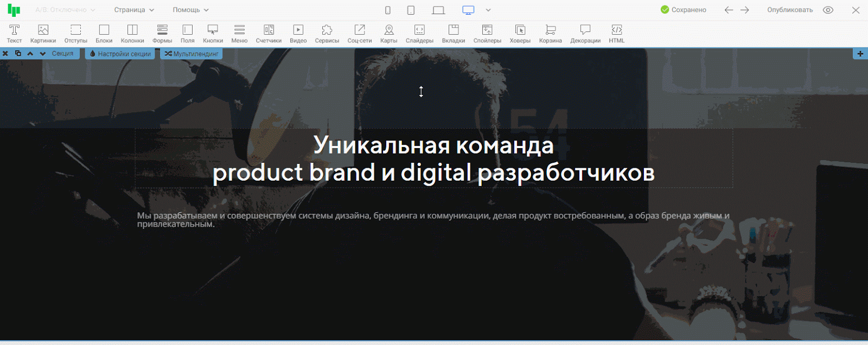The image size is (868, 345).
Task: Open Настройки секции section settings
Action: click(120, 54)
